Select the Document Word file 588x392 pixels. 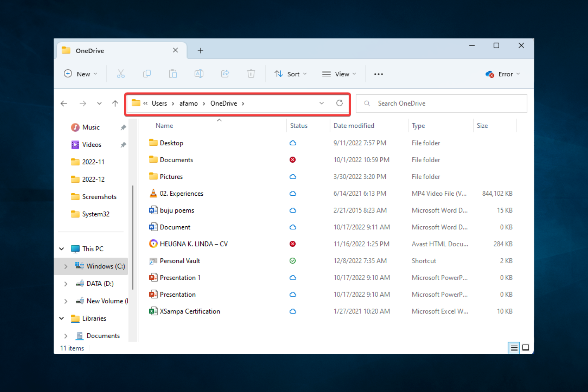(331, 227)
